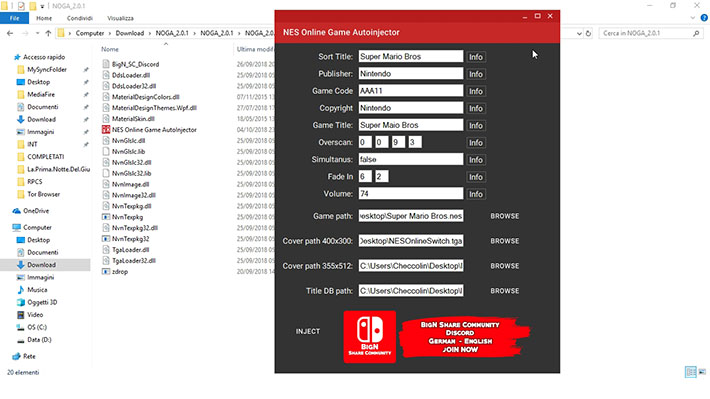Open Explorer help question mark icon
This screenshot has height=399, width=710.
click(x=704, y=18)
